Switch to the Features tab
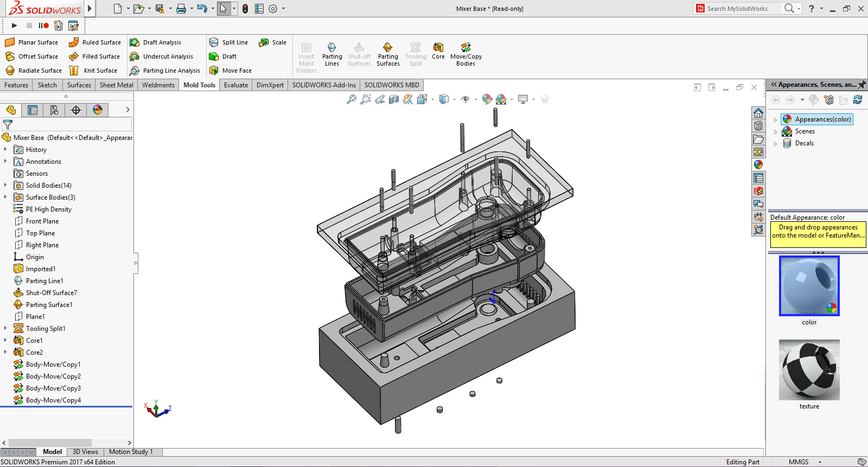The image size is (868, 467). tap(16, 85)
